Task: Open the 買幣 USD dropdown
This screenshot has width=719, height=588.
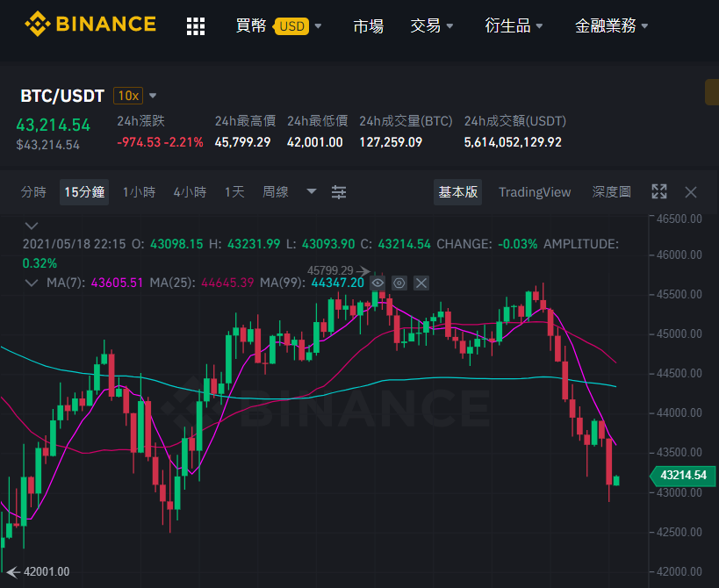Action: 278,25
